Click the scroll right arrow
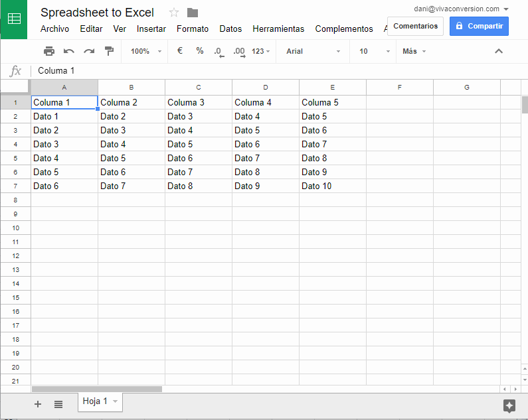Screen dimensions: 528x420 (515, 389)
